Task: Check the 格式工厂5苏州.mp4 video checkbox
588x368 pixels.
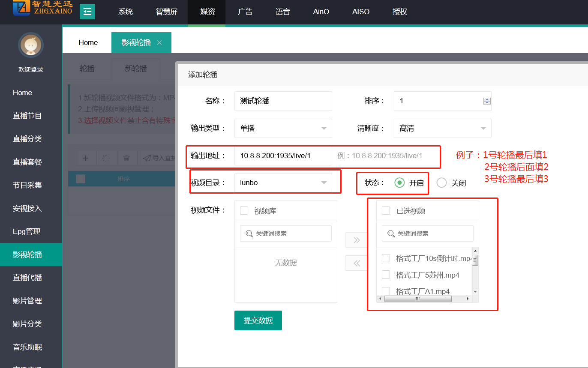Action: coord(386,275)
